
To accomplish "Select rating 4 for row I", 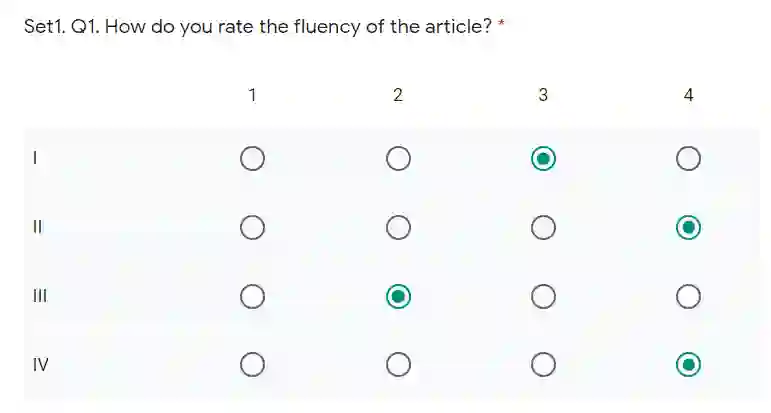I will pyautogui.click(x=688, y=159).
